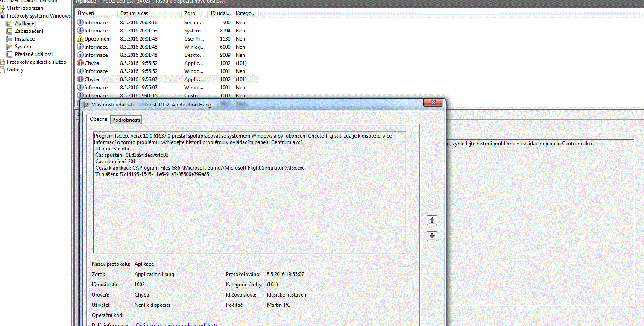Click the Instalace log icon

click(10, 39)
